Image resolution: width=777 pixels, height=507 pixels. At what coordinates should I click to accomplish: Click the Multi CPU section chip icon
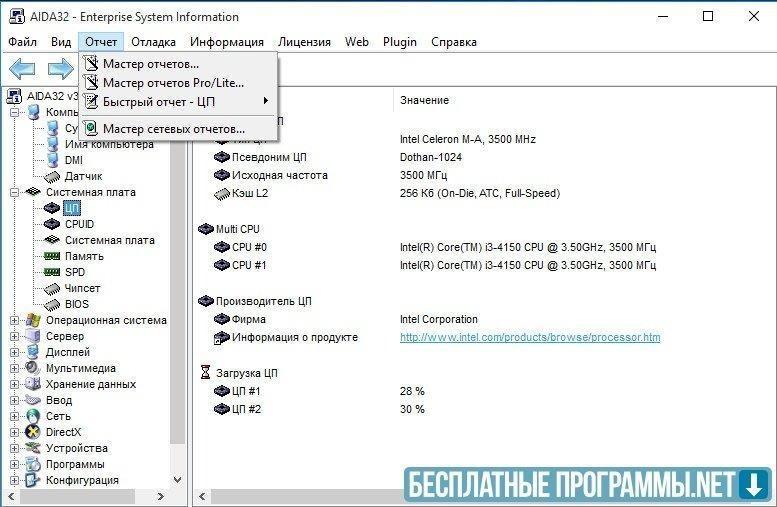coord(206,229)
